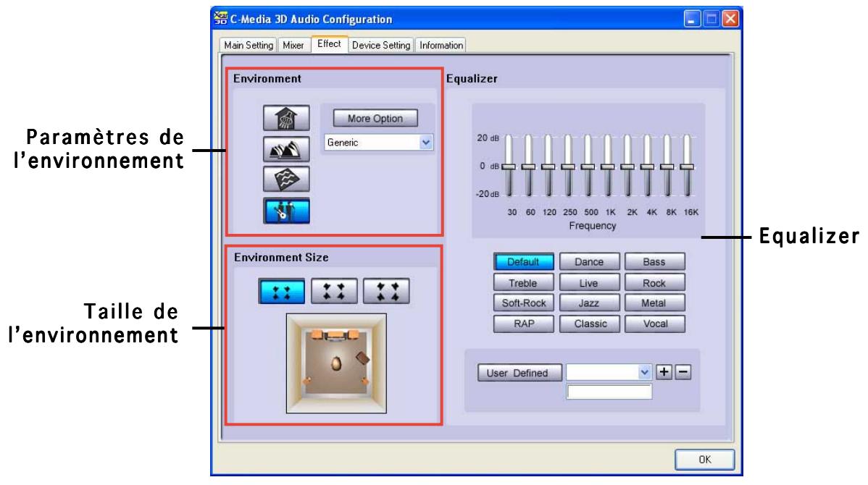Click the User Defined button
868x485 pixels.
pos(519,373)
